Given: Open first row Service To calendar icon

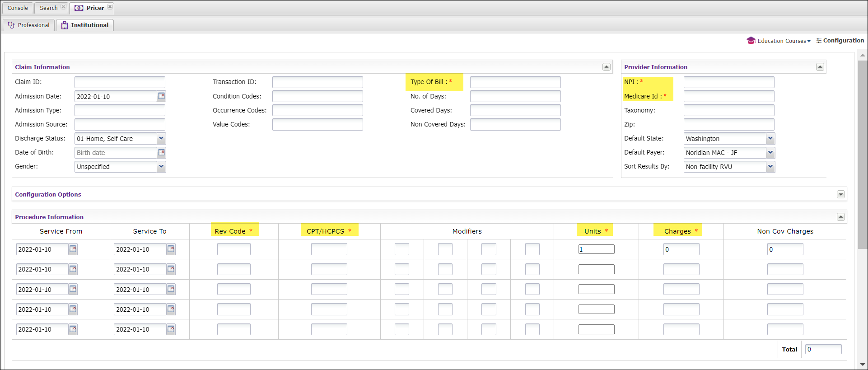Looking at the screenshot, I should [x=171, y=249].
